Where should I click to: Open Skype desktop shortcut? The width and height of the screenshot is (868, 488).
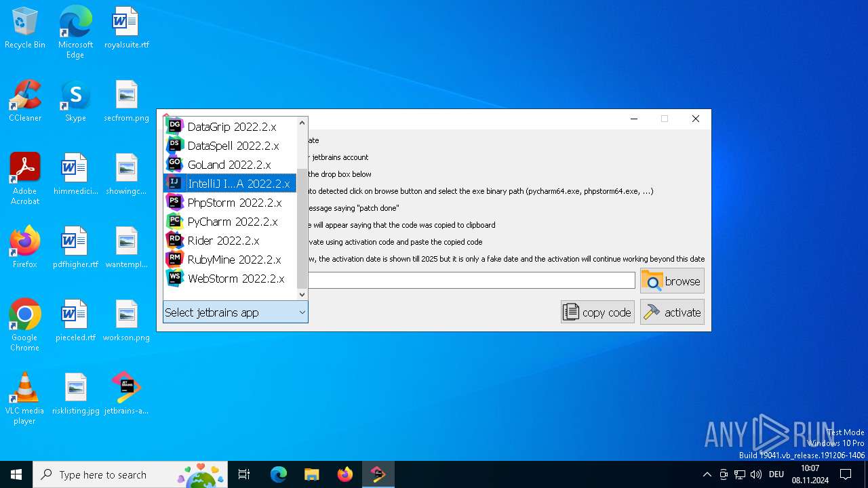click(75, 101)
